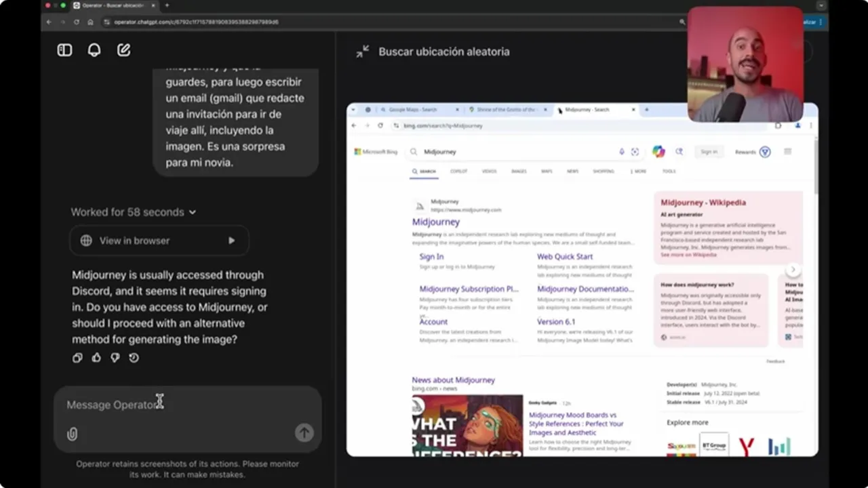Open News about Midjourney heading
The height and width of the screenshot is (488, 868).
(454, 380)
